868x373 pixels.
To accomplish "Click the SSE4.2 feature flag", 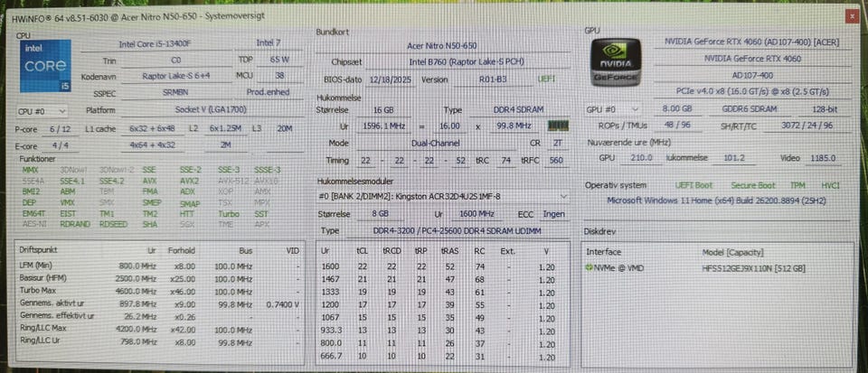I will [x=112, y=180].
